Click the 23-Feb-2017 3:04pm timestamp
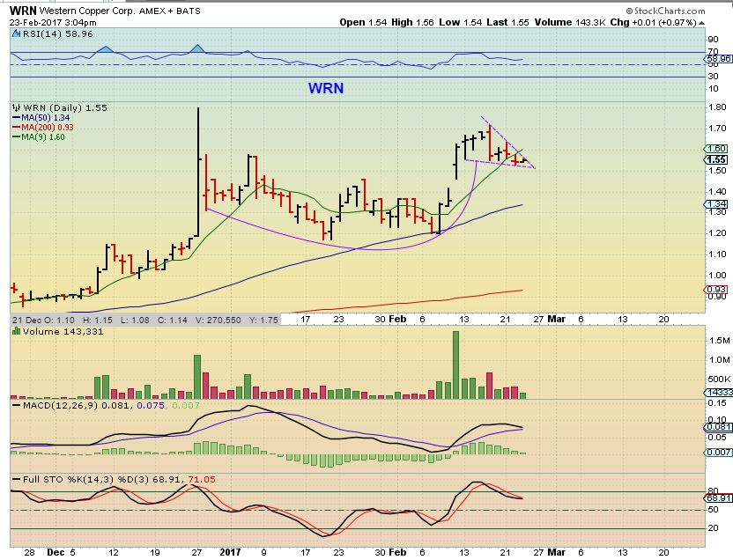Image resolution: width=733 pixels, height=560 pixels. tap(53, 22)
